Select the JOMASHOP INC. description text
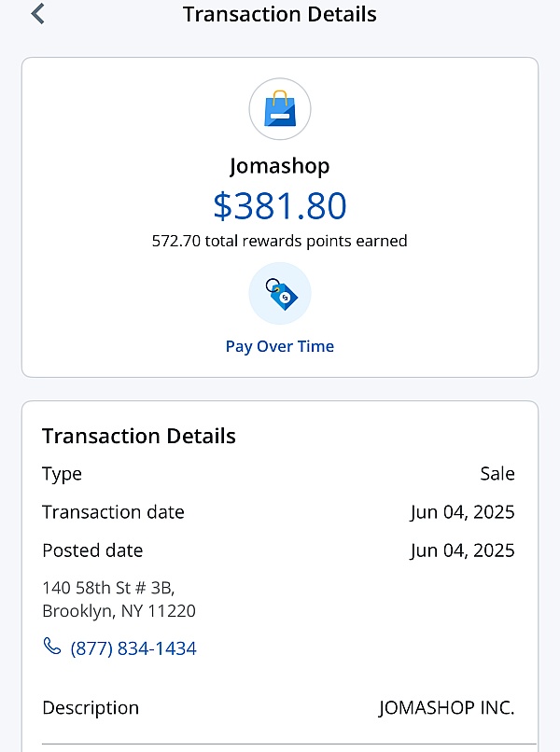Viewport: 560px width, 752px height. pyautogui.click(x=446, y=708)
